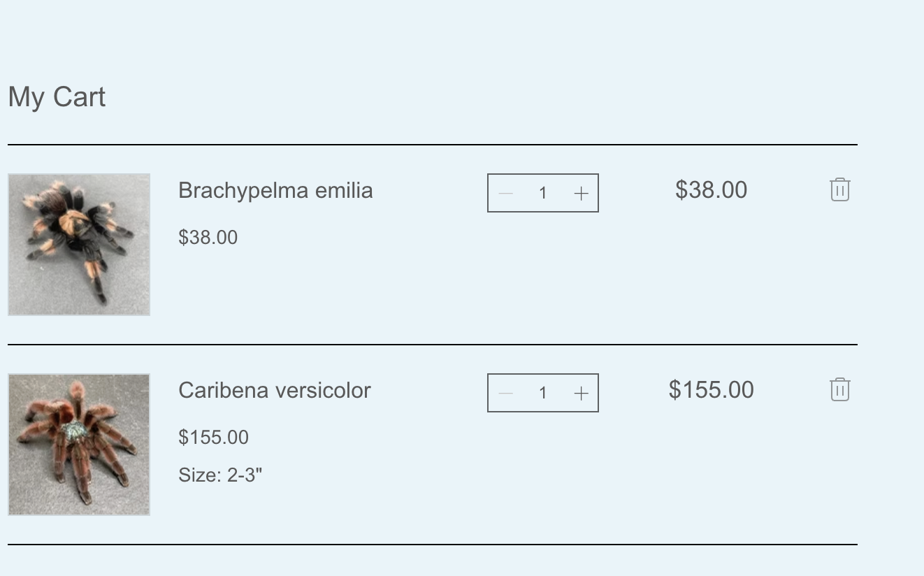
Task: Remove the $38.00 item using its delete icon
Action: 839,189
